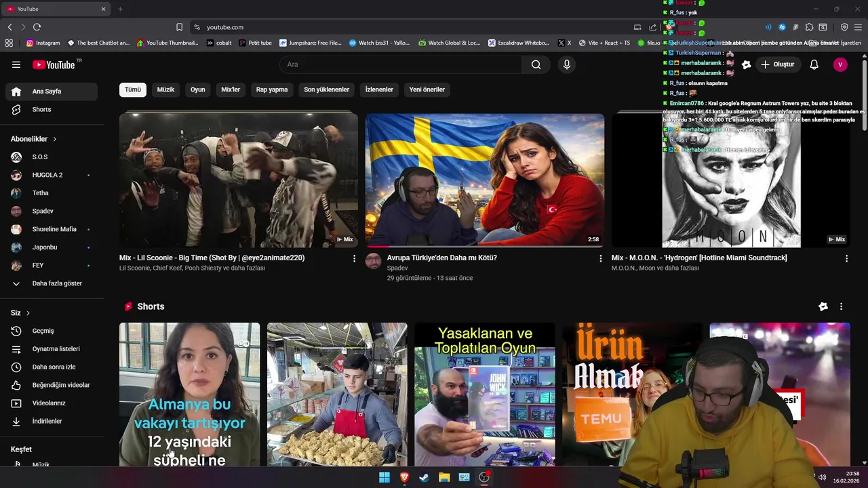The image size is (868, 488).
Task: Open Geçmiş watch history
Action: 52,331
